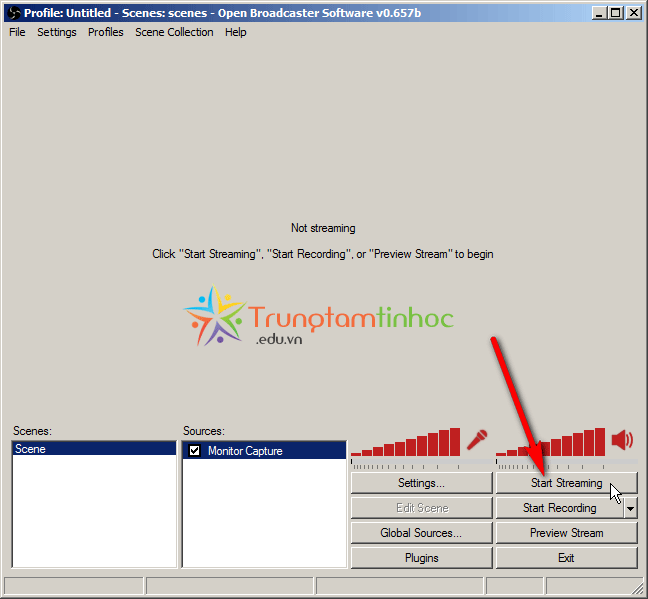Viewport: 648px width, 599px height.
Task: Maximize the OBS window
Action: click(615, 13)
